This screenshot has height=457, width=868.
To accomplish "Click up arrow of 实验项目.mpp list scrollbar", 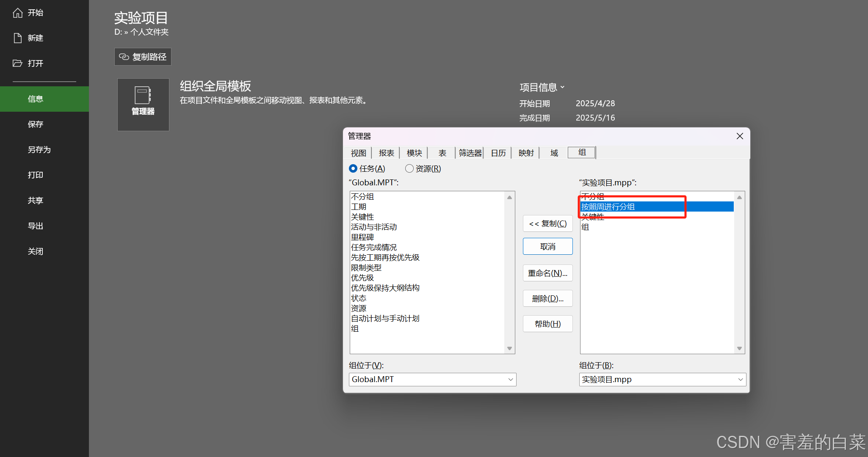I will pyautogui.click(x=739, y=197).
